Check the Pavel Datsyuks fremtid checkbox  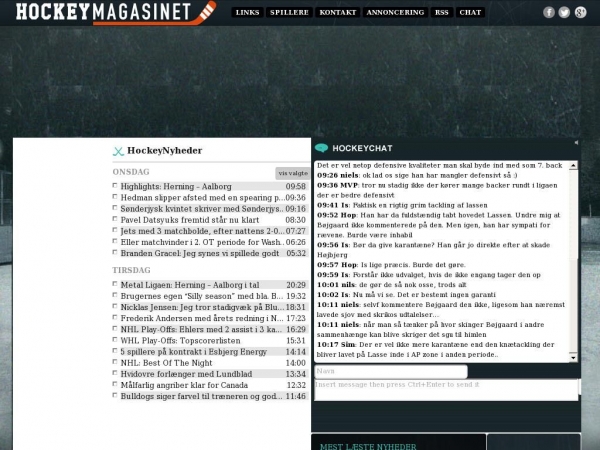[x=115, y=219]
